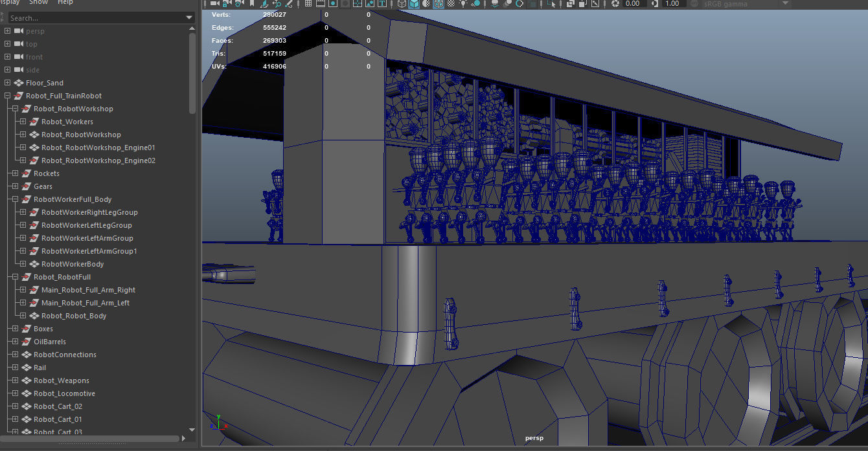
Task: Toggle the viewport Grid display
Action: 308,4
